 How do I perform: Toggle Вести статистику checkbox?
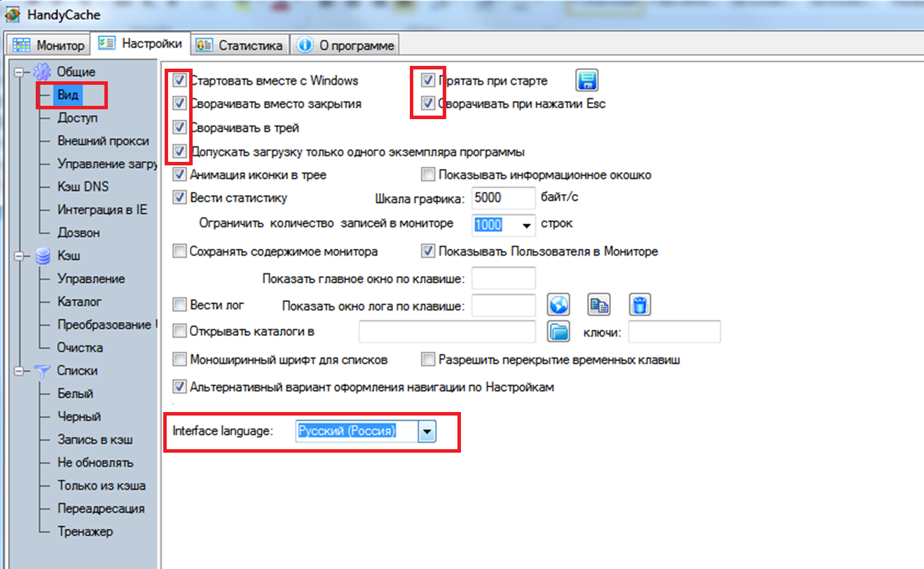click(179, 198)
